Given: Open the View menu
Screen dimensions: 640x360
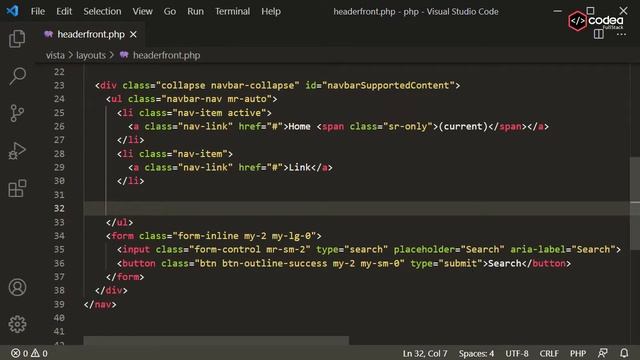Looking at the screenshot, I should (142, 11).
